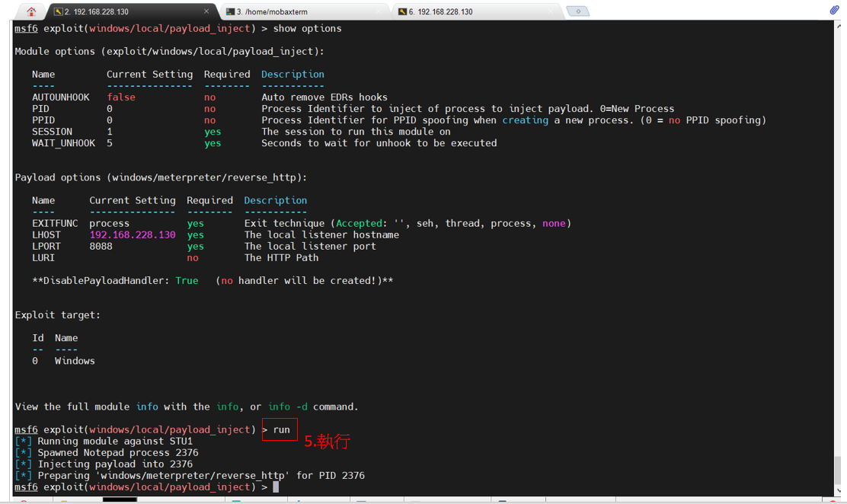The width and height of the screenshot is (847, 504).
Task: Click the 'false' value of AUTOUNHOOK
Action: click(121, 97)
